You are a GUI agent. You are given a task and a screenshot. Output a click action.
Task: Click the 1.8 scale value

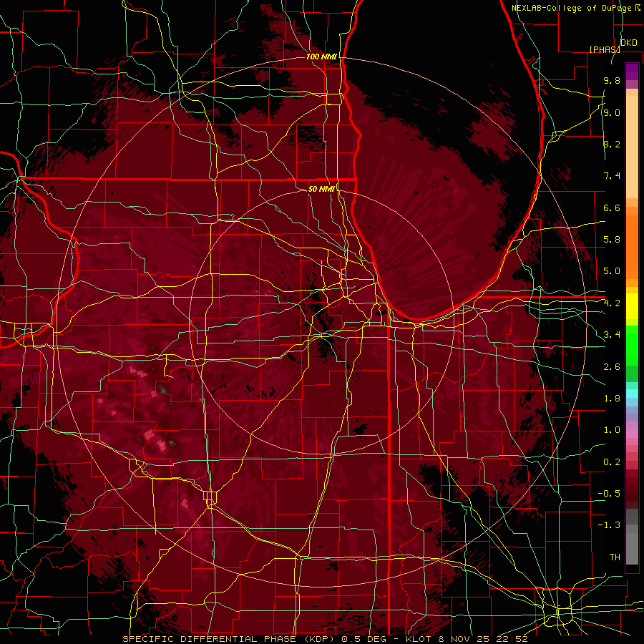pos(612,399)
